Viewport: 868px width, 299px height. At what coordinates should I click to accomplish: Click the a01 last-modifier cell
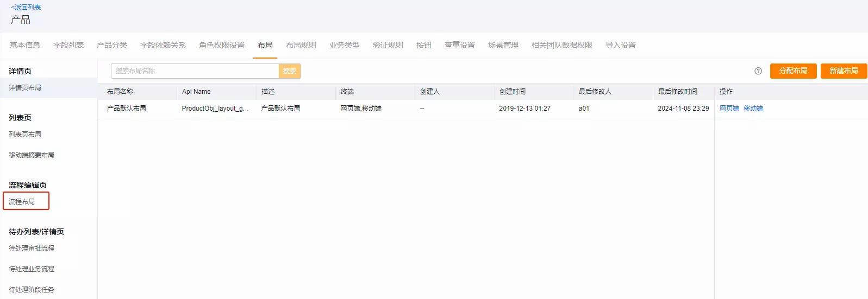(584, 109)
